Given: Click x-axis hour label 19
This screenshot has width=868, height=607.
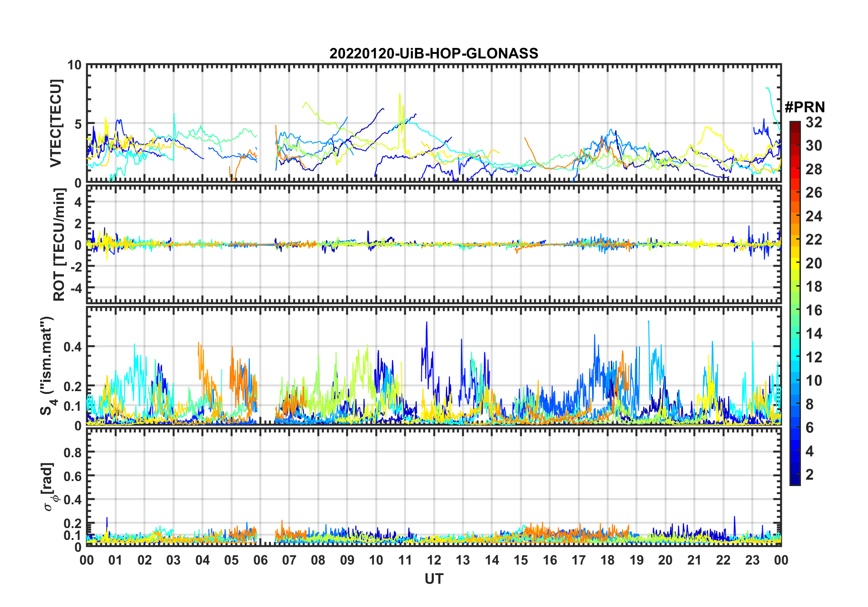Looking at the screenshot, I should pos(637,560).
